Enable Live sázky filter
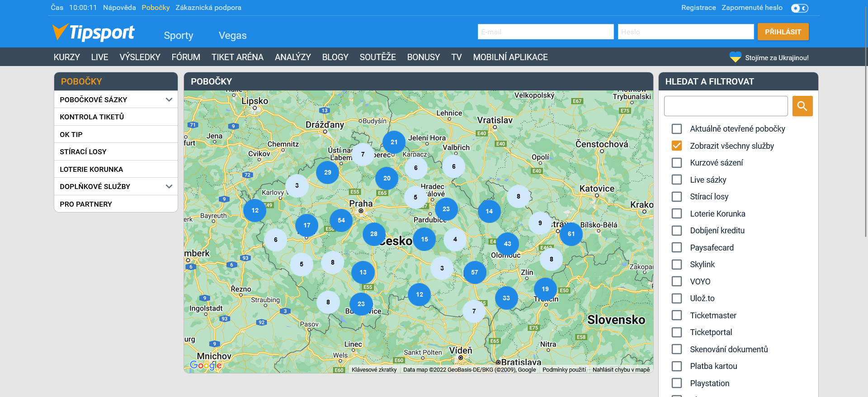This screenshot has height=397, width=868. point(677,180)
